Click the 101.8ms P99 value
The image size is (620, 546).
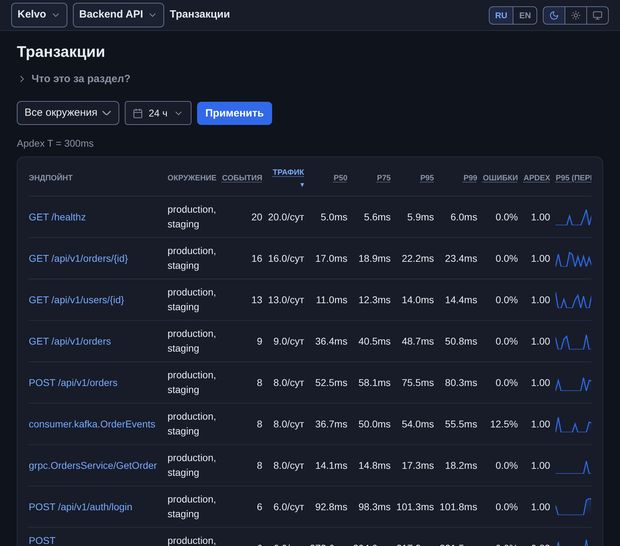(458, 507)
